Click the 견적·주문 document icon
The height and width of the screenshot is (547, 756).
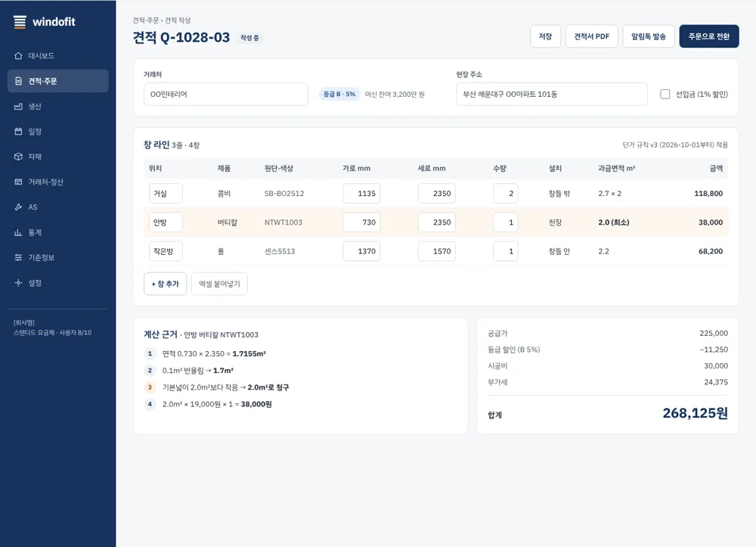[x=18, y=81]
